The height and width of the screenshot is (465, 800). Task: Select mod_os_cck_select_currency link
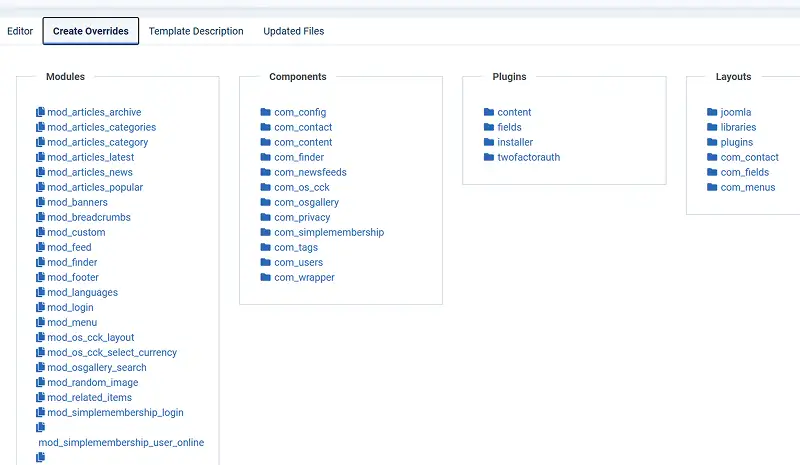112,352
